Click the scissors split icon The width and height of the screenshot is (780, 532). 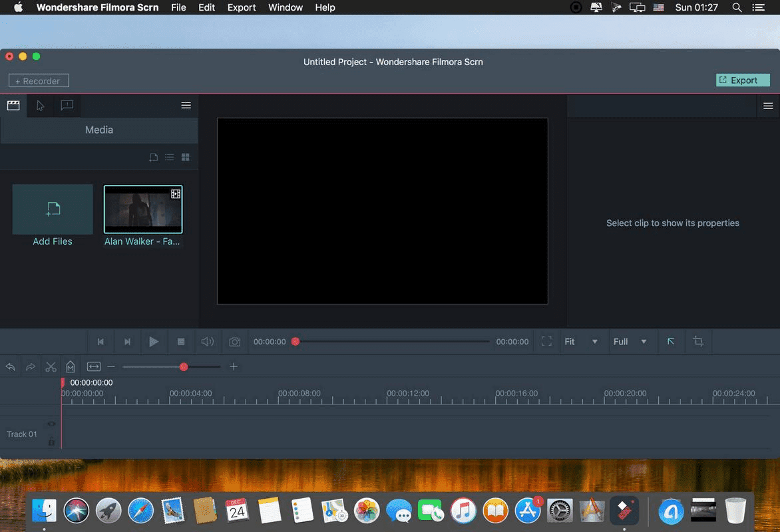point(51,367)
